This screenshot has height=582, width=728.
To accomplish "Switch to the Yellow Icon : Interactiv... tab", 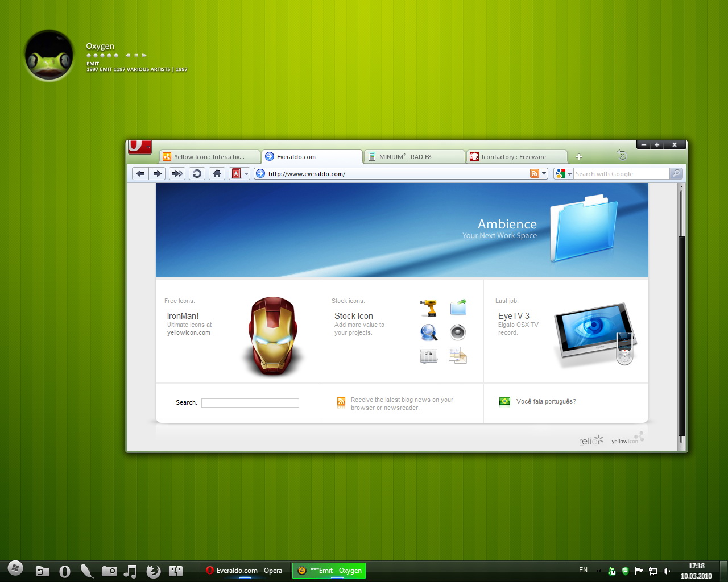I will pyautogui.click(x=209, y=157).
